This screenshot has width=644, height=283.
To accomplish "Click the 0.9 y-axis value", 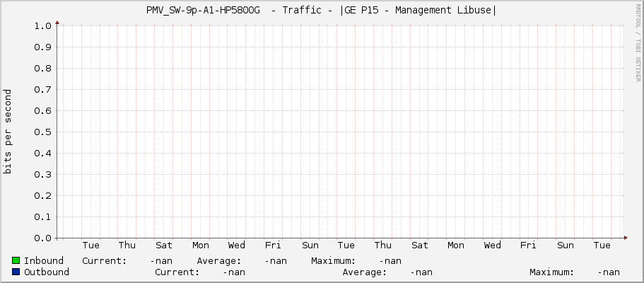I will pyautogui.click(x=42, y=47).
